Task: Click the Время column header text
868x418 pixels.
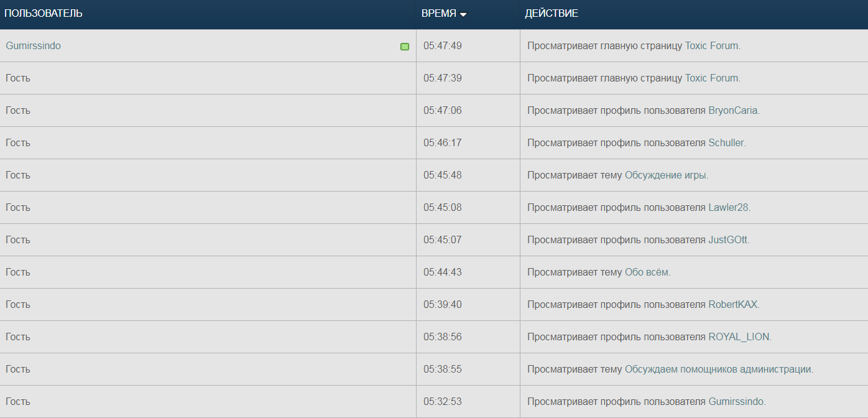Action: tap(438, 14)
